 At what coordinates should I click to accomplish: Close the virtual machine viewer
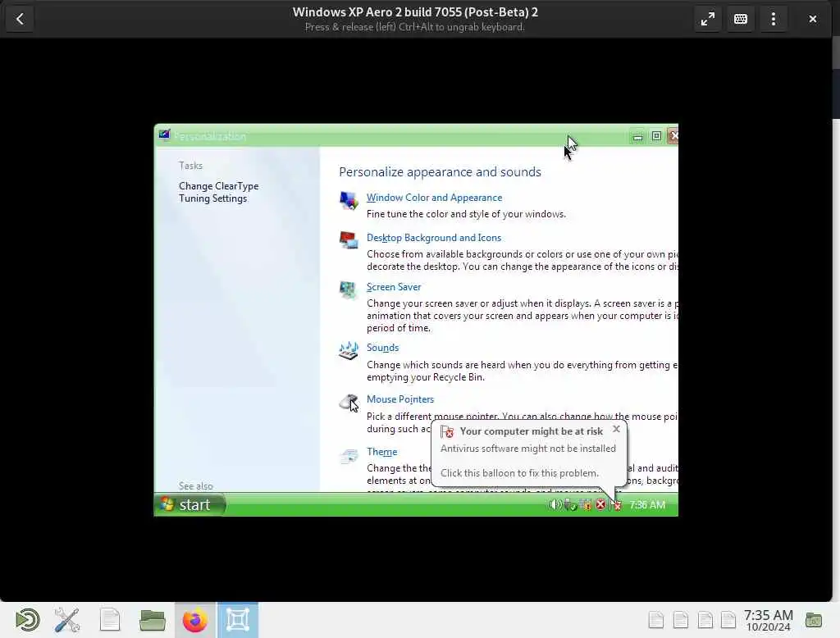pos(813,20)
